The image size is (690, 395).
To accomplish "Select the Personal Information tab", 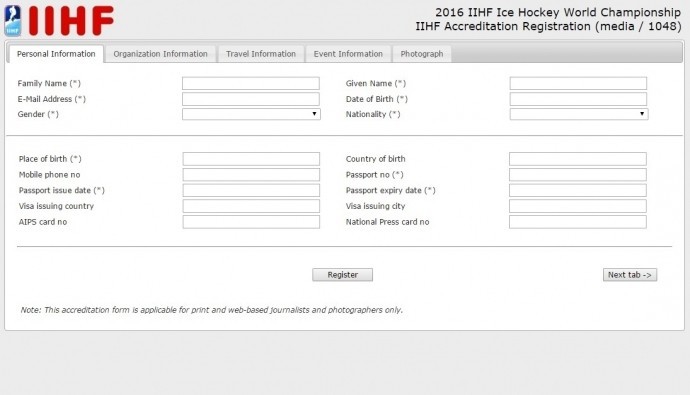I will click(56, 54).
